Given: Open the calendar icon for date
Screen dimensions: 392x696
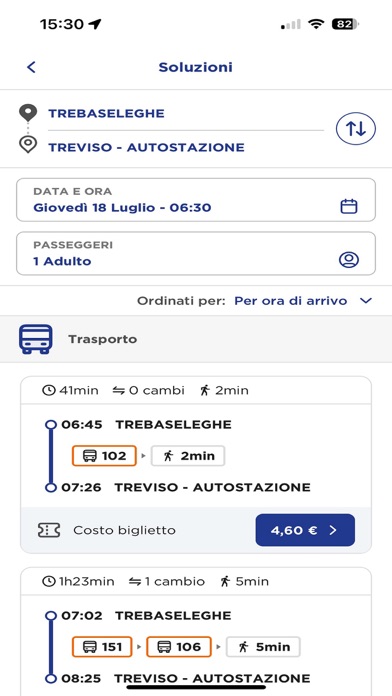Looking at the screenshot, I should 348,206.
